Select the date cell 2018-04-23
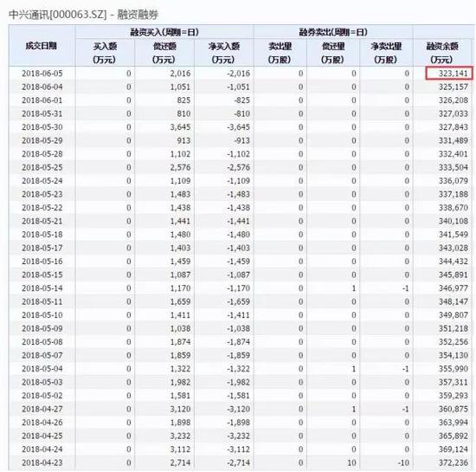Screen dimensions: 476x472 pos(42,462)
